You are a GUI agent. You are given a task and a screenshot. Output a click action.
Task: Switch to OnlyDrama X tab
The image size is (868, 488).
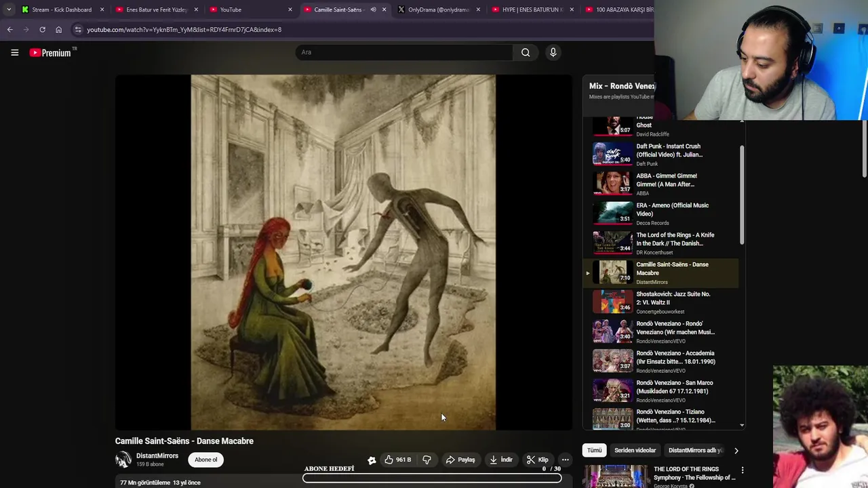pyautogui.click(x=438, y=9)
